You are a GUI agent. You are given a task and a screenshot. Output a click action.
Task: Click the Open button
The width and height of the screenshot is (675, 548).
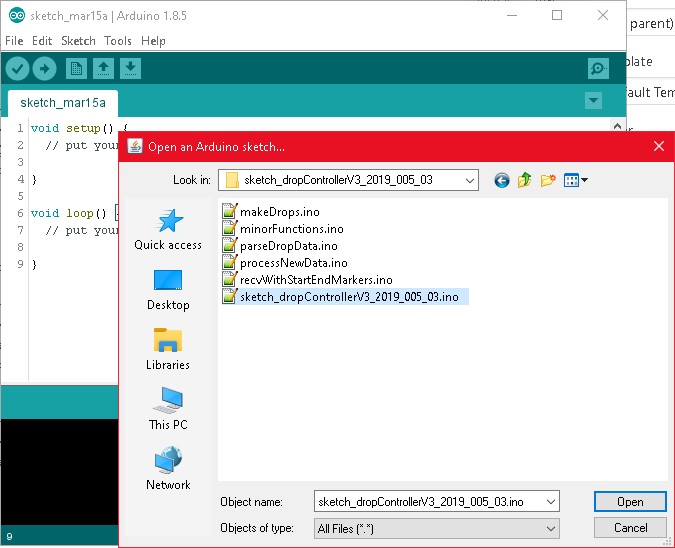(x=630, y=502)
